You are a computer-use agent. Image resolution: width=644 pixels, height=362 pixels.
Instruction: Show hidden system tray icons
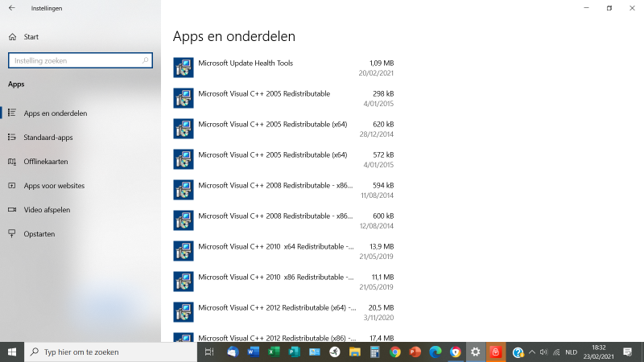[531, 352]
